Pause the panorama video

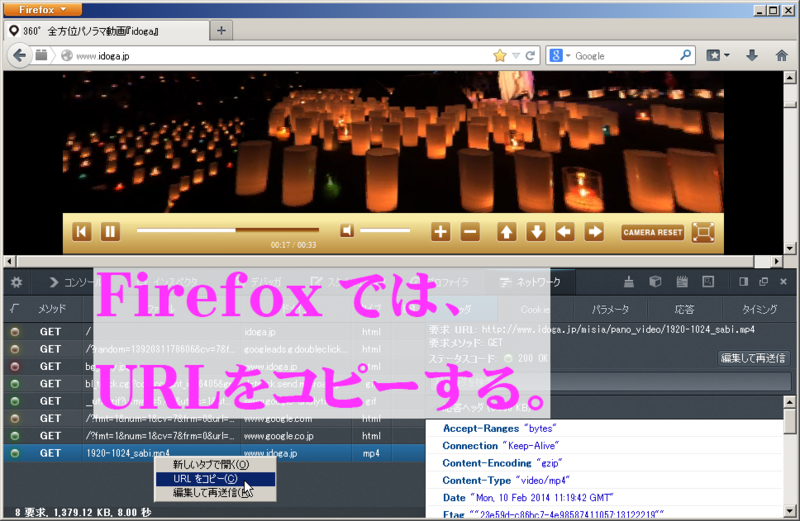(x=110, y=232)
